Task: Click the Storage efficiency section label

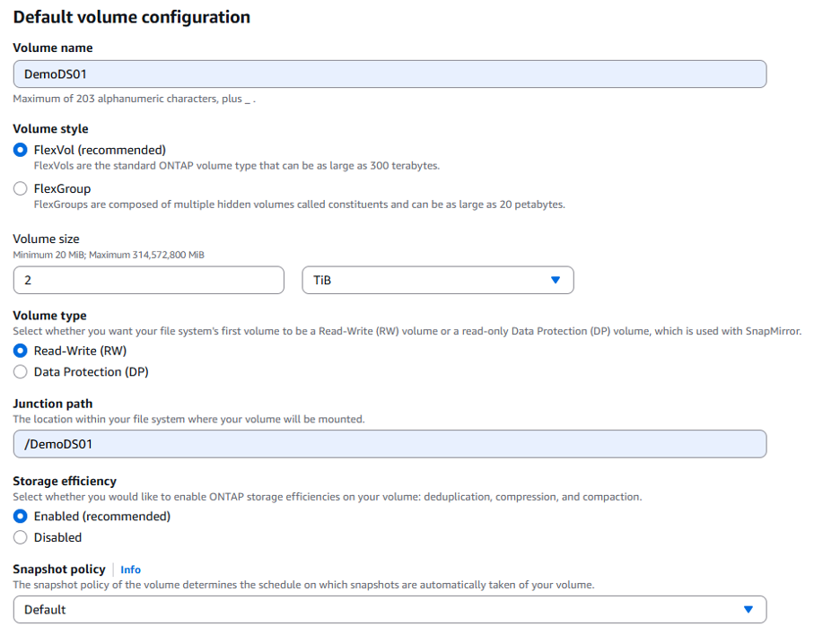Action: click(65, 481)
